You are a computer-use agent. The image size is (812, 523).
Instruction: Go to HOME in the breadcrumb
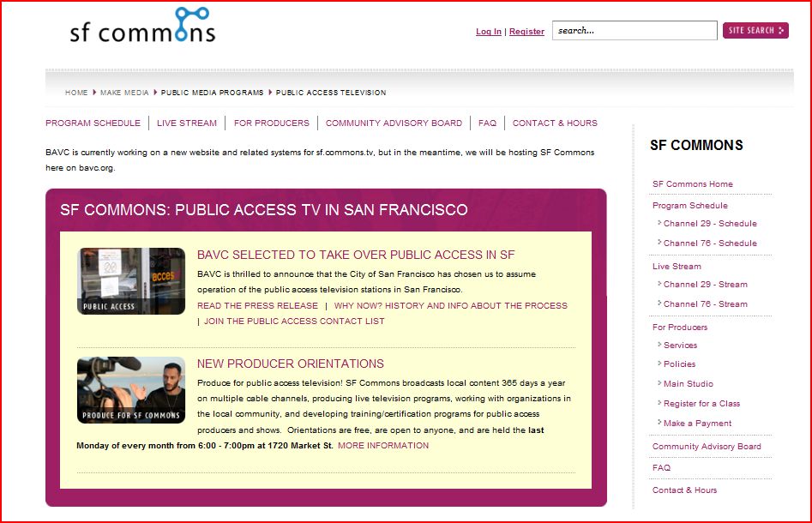76,93
